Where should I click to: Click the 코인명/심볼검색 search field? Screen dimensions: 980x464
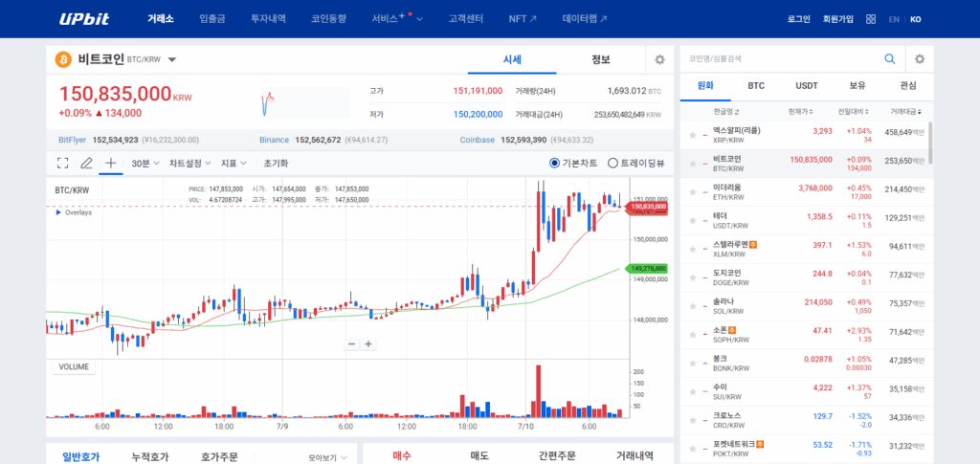781,58
